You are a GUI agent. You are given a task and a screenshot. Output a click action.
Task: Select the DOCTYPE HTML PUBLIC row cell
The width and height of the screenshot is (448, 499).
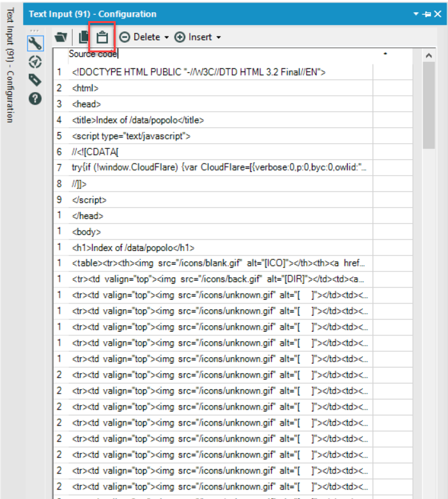[x=220, y=72]
